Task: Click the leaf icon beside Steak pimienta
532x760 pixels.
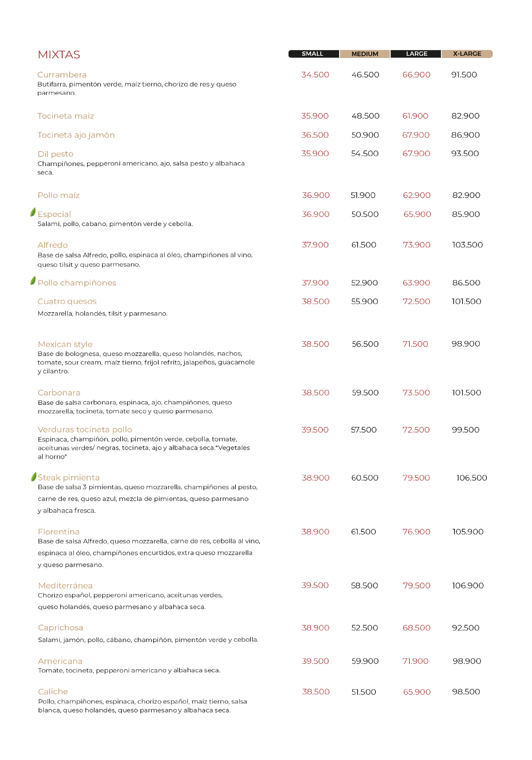Action: pos(33,477)
